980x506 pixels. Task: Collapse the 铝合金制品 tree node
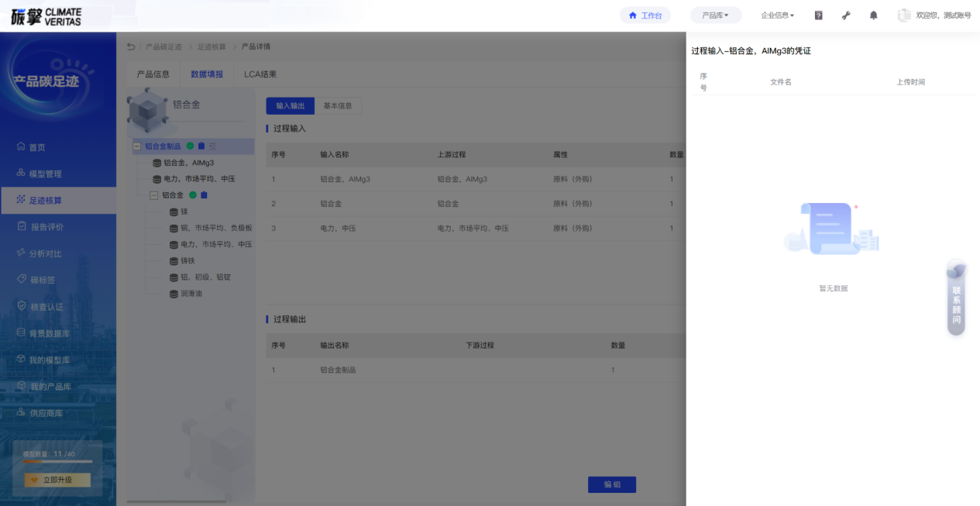pyautogui.click(x=137, y=146)
